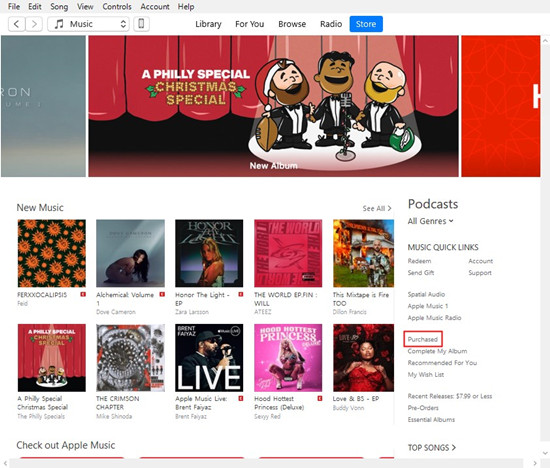
Task: Open the Help menu
Action: coord(186,6)
